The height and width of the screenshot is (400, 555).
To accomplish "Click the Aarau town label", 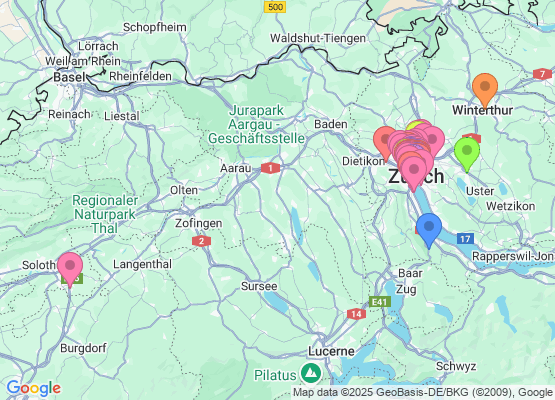I will 236,168.
